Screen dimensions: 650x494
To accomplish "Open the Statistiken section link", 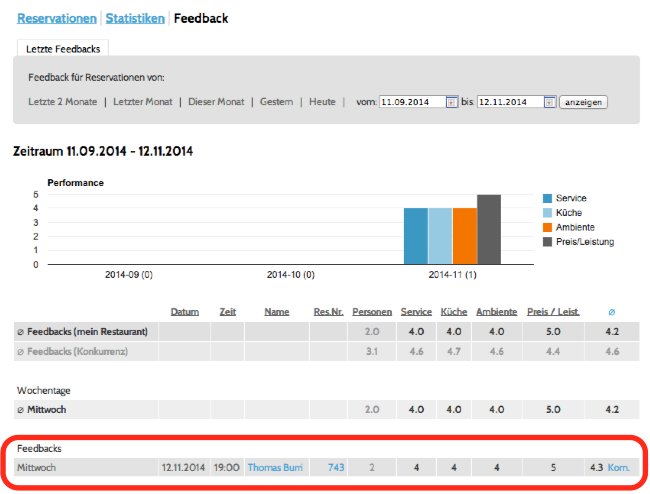I will pyautogui.click(x=135, y=19).
